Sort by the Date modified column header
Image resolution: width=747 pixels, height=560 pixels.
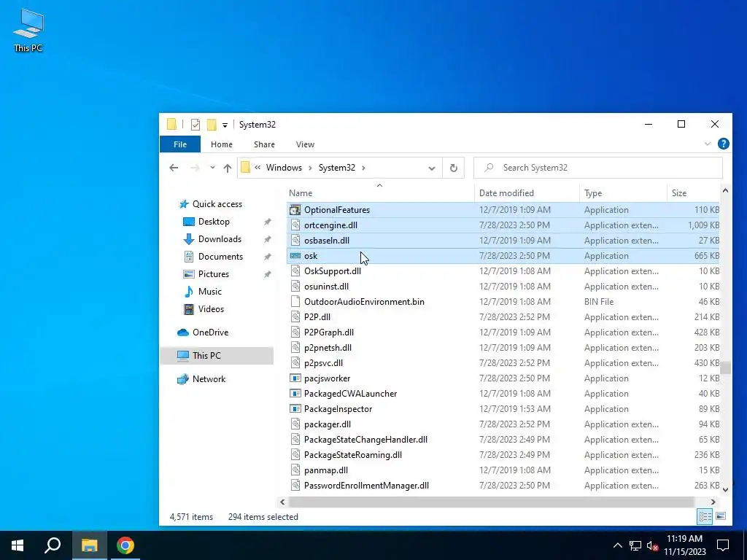(527, 192)
